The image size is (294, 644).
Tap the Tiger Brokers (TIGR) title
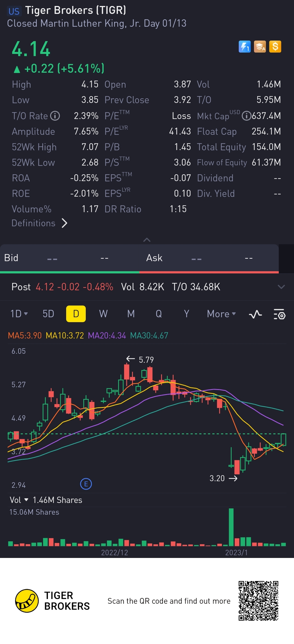click(76, 10)
